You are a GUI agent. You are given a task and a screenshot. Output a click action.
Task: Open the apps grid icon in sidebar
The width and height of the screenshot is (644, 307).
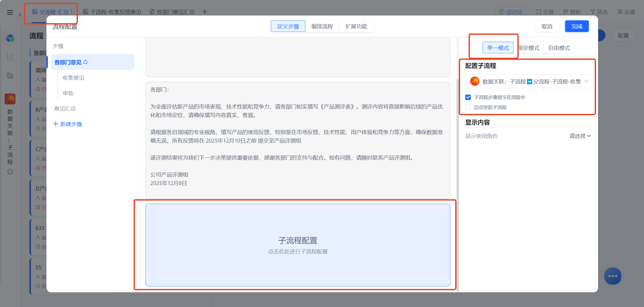click(10, 57)
